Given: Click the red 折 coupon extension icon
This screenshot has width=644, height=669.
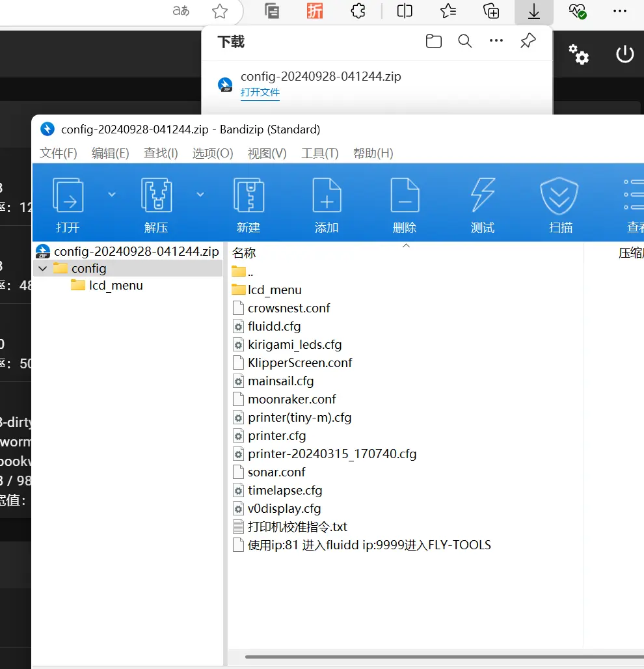Looking at the screenshot, I should click(315, 11).
